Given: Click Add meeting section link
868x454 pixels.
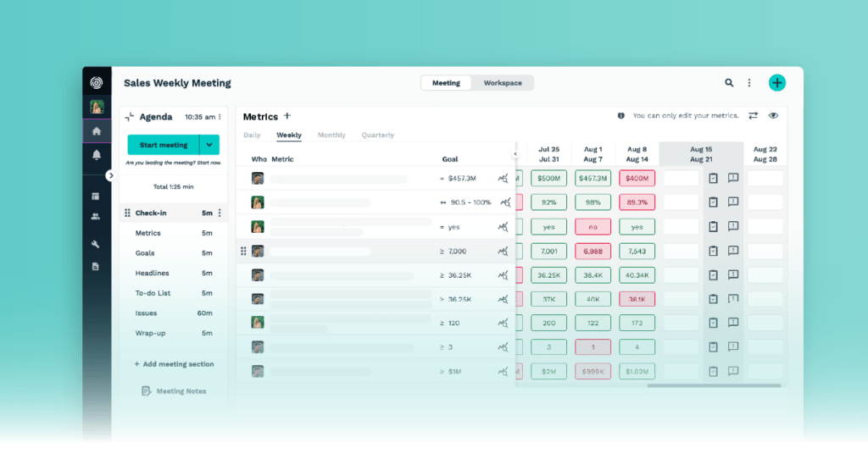Looking at the screenshot, I should tap(174, 364).
